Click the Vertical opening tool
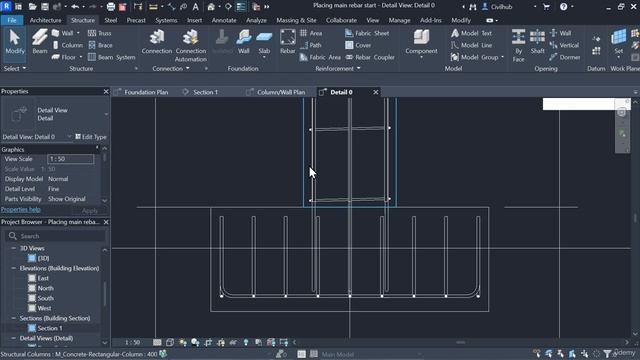The height and width of the screenshot is (360, 640). pyautogui.click(x=564, y=45)
